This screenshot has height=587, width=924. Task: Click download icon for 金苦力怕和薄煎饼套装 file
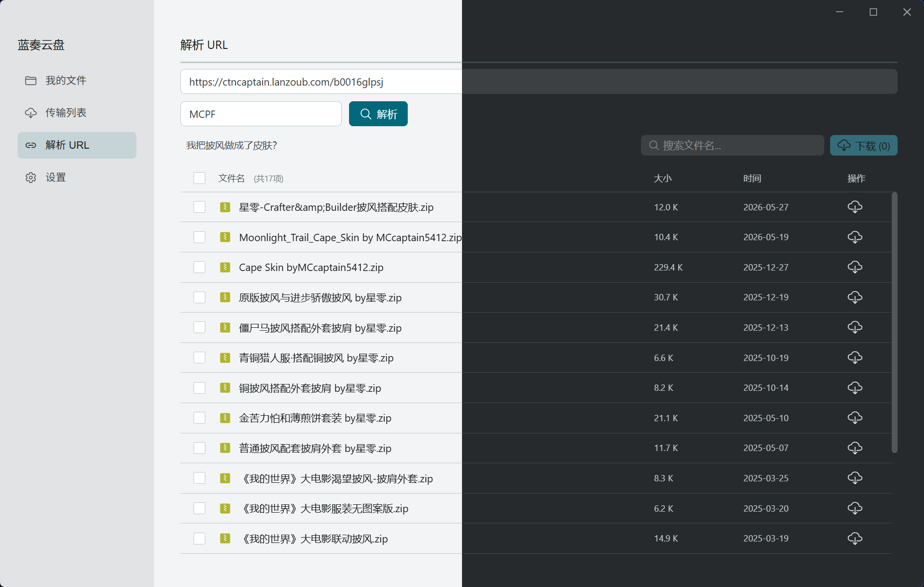tap(855, 418)
